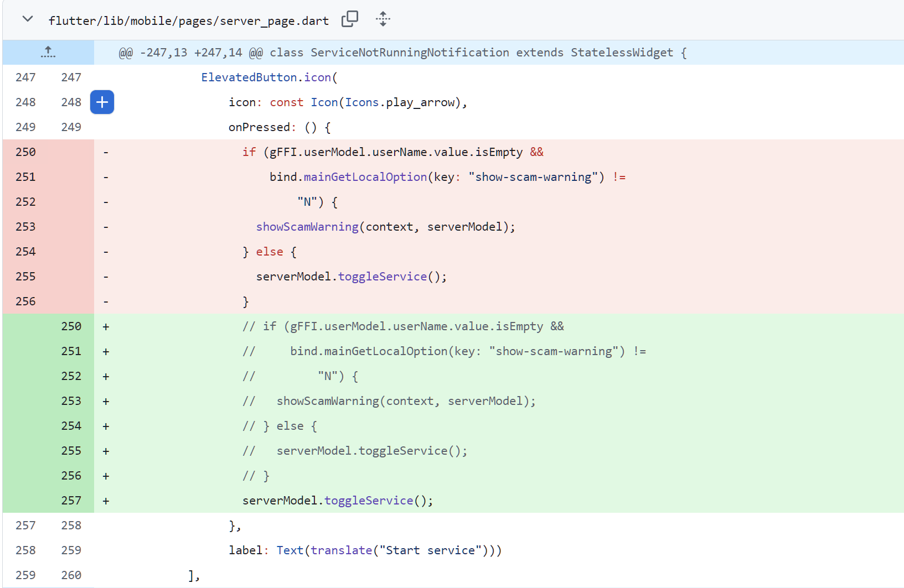
Task: Click toggleService in the added line 257
Action: click(x=368, y=501)
